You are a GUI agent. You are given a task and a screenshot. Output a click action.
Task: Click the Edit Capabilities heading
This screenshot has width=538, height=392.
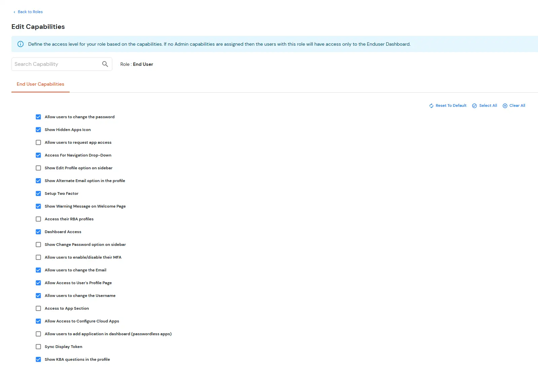(38, 27)
